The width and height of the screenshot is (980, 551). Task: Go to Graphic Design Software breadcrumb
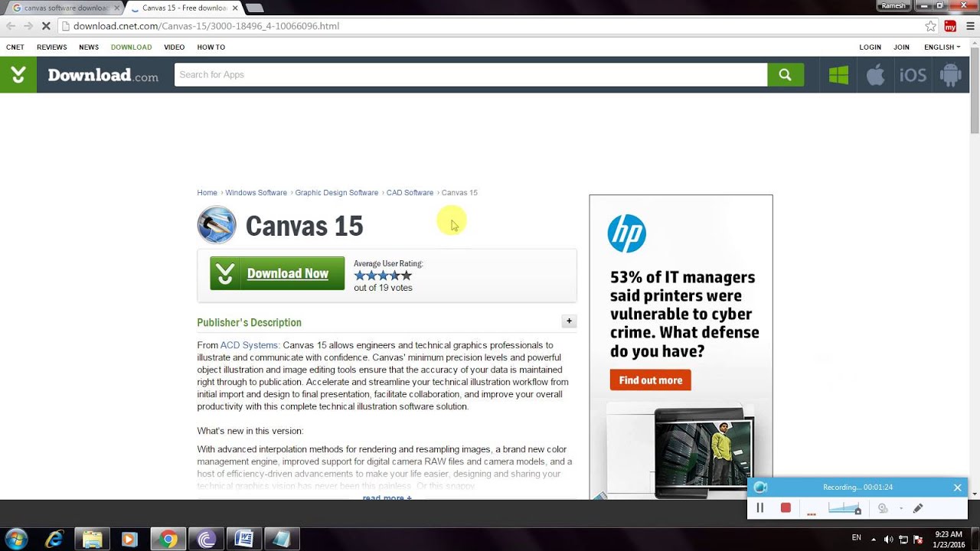[x=337, y=193]
